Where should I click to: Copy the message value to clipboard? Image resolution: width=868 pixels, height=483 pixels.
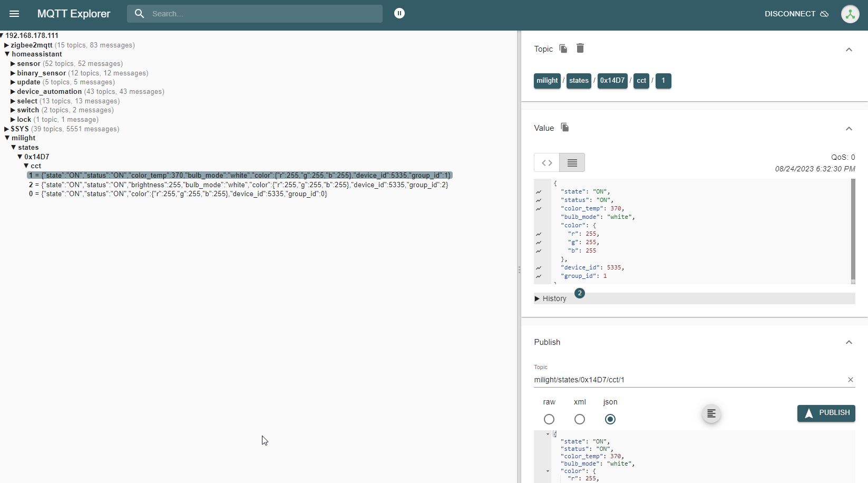click(565, 128)
